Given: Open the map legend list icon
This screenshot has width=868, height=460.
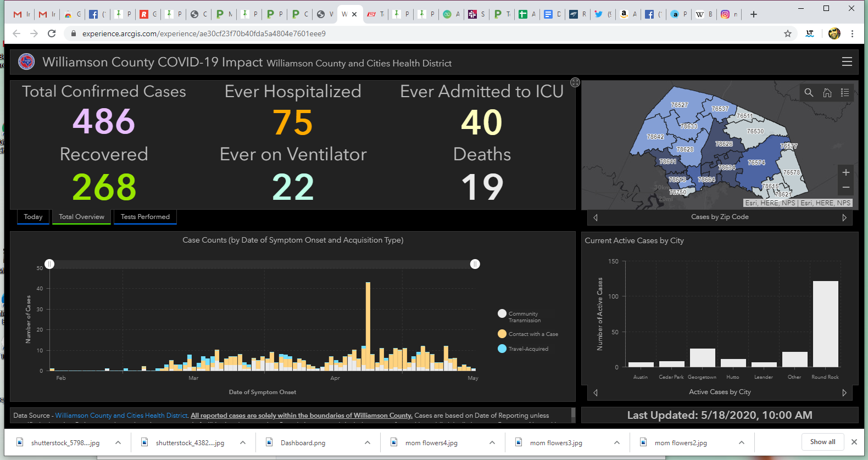Looking at the screenshot, I should click(845, 93).
